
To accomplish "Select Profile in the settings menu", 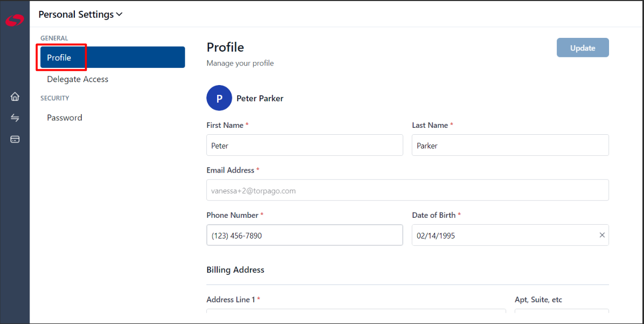I will (x=113, y=57).
